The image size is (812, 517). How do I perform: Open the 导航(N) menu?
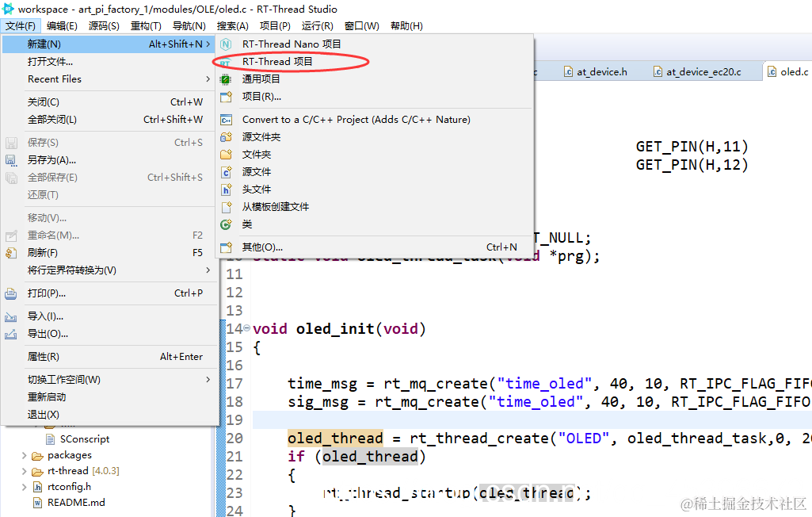189,26
